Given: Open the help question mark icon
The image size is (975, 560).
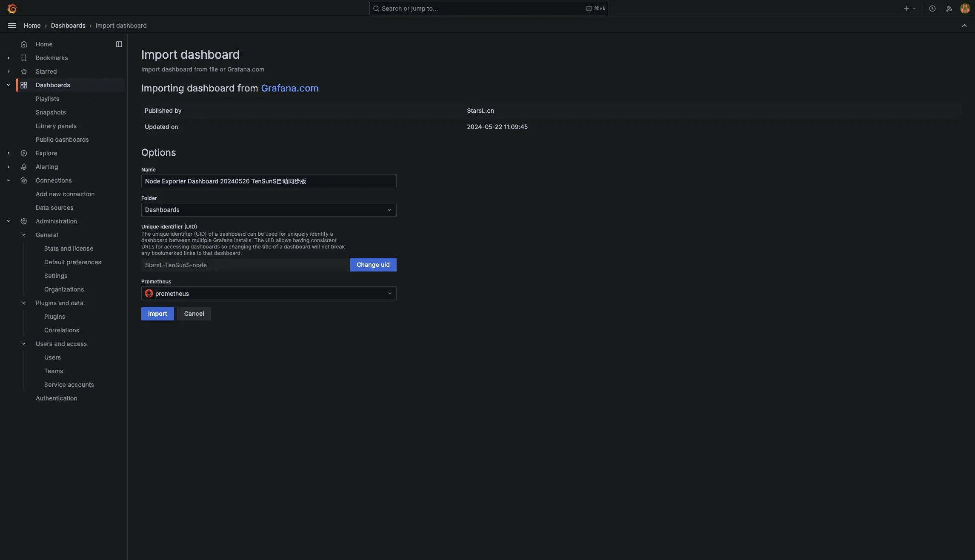Looking at the screenshot, I should 932,9.
